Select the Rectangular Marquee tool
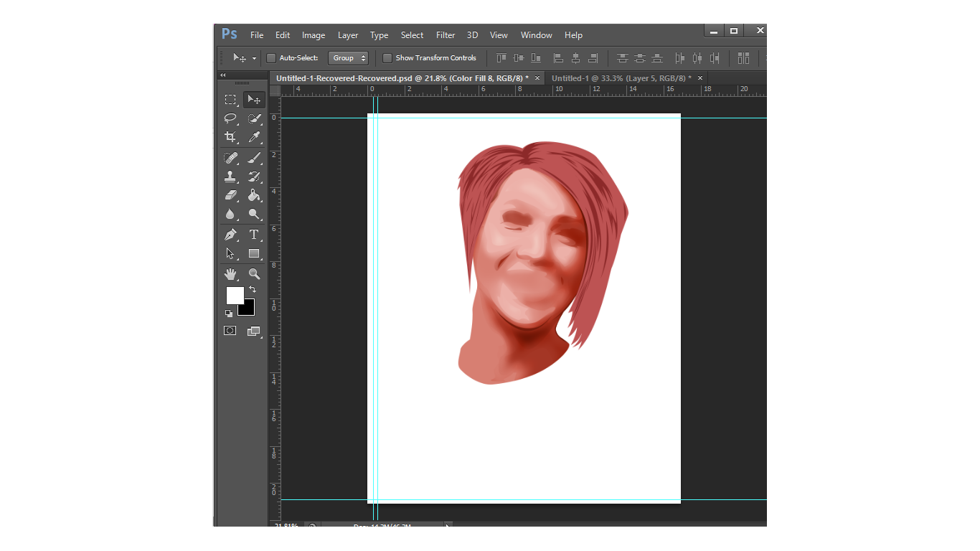This screenshot has width=980, height=551. pos(230,100)
